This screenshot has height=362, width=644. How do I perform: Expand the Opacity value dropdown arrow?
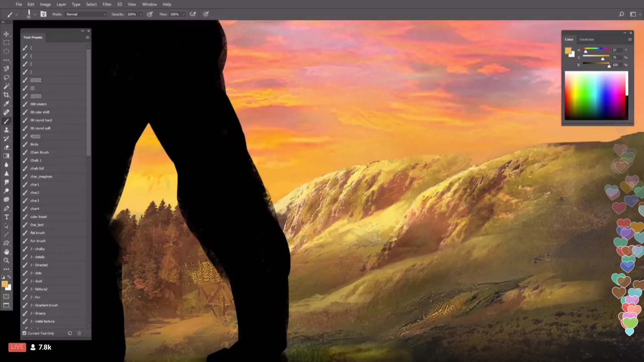click(x=141, y=14)
